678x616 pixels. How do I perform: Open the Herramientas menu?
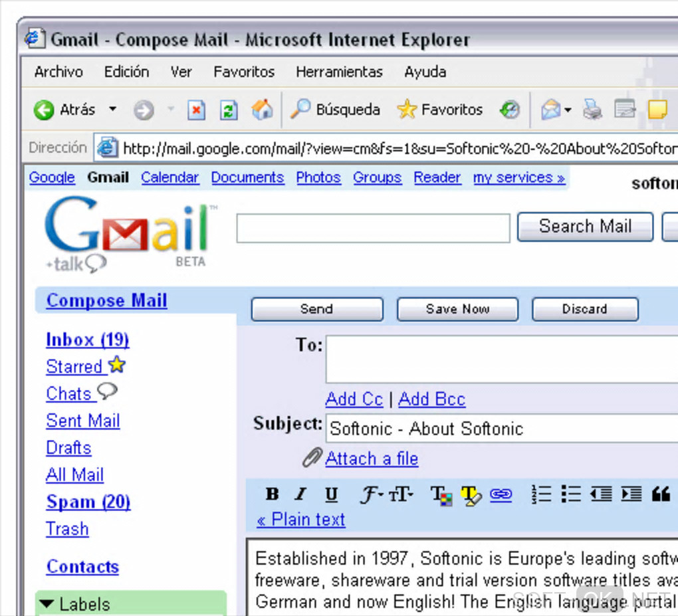[340, 72]
